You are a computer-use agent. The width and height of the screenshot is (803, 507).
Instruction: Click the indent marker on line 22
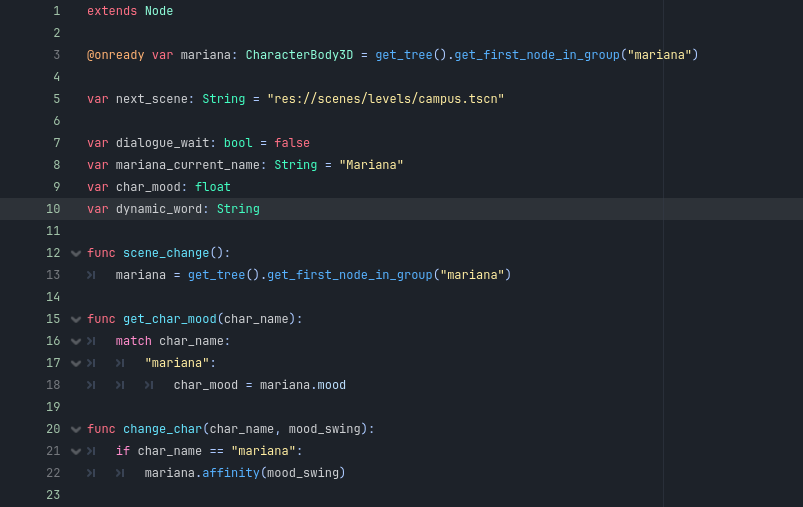pyautogui.click(x=91, y=473)
